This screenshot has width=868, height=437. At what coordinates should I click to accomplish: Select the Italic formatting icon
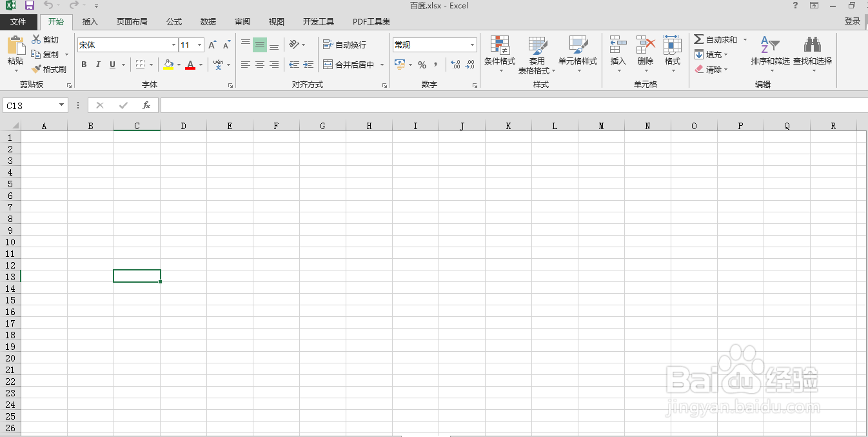click(x=97, y=65)
